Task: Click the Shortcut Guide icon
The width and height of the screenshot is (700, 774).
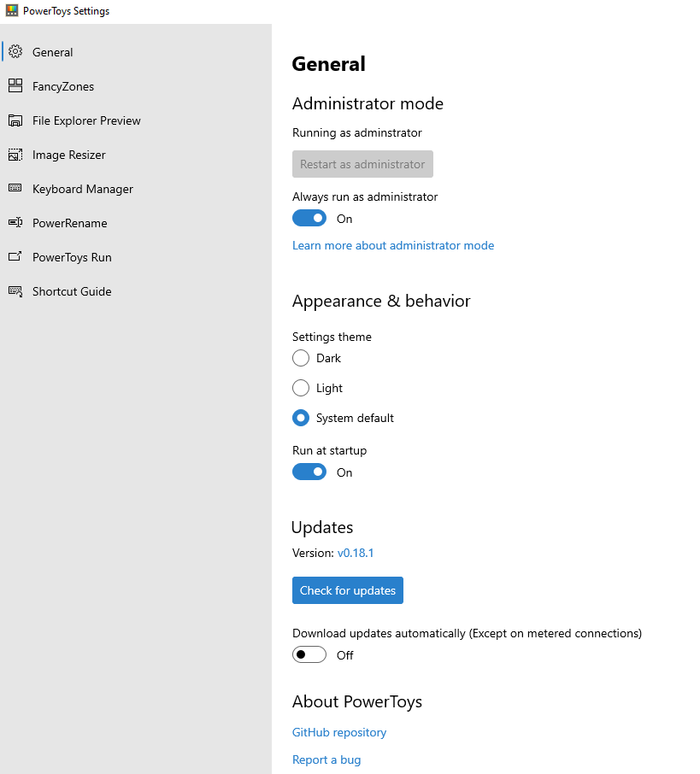Action: [15, 291]
